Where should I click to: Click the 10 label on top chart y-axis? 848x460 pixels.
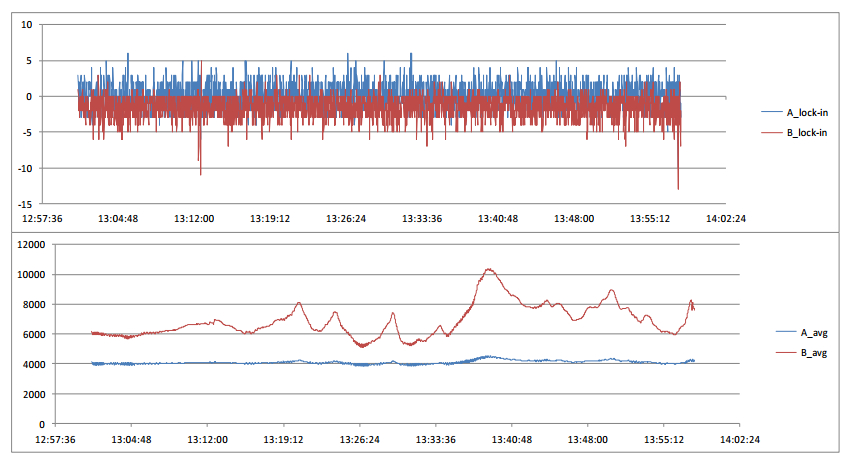pos(27,25)
